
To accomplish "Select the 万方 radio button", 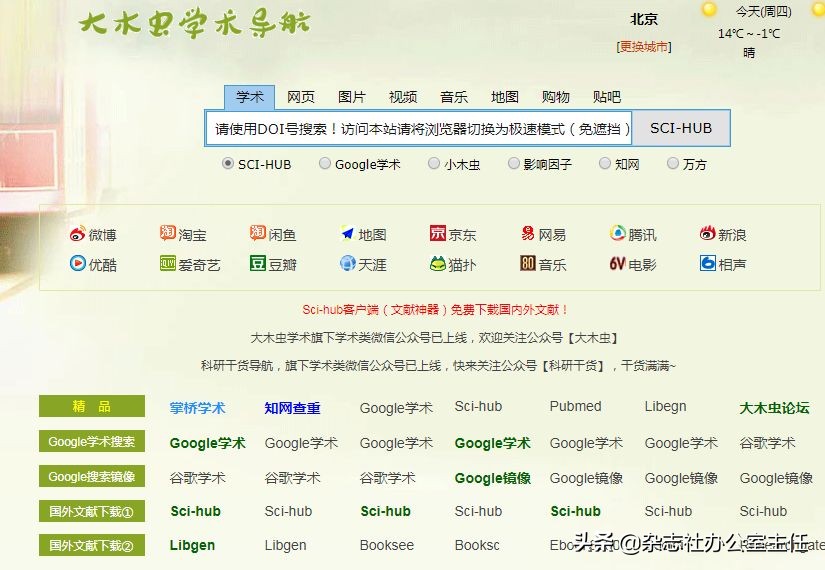I will (x=672, y=163).
